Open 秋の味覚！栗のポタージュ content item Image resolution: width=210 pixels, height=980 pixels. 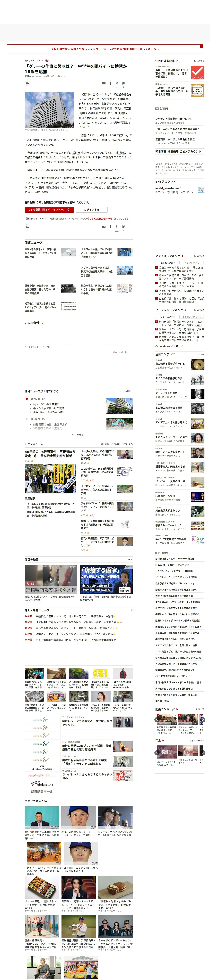[170, 364]
